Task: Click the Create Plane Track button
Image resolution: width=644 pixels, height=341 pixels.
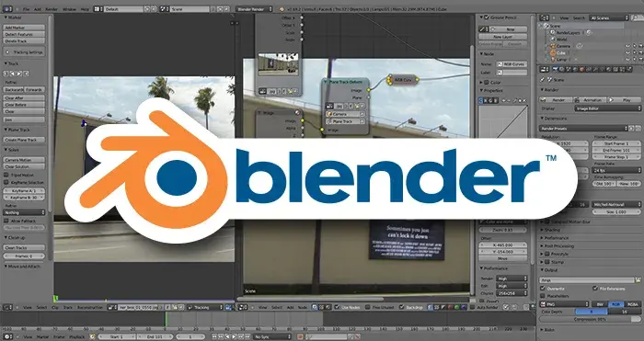Action: [24, 140]
